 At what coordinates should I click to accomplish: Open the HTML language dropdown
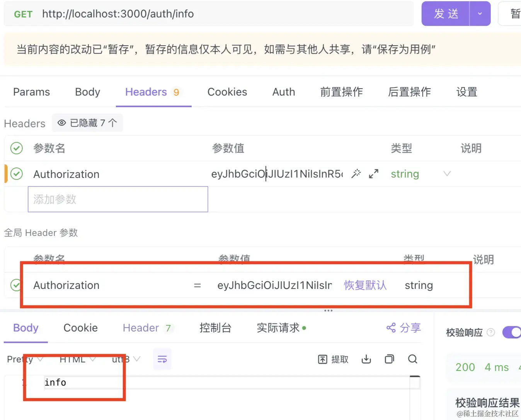77,359
